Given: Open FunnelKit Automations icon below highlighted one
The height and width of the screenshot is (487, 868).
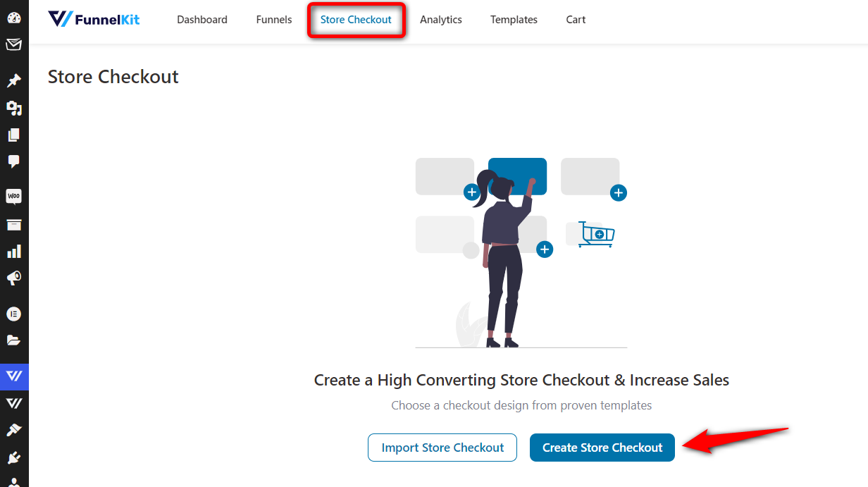Looking at the screenshot, I should coord(14,403).
